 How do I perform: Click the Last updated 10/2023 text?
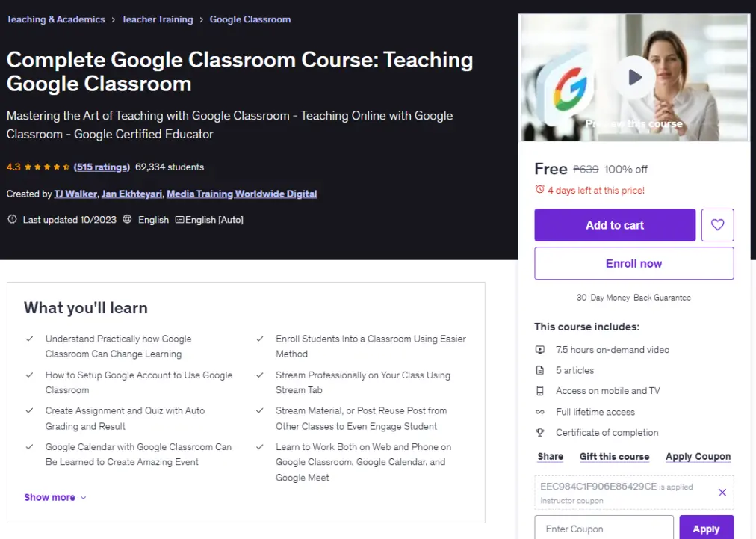coord(69,220)
